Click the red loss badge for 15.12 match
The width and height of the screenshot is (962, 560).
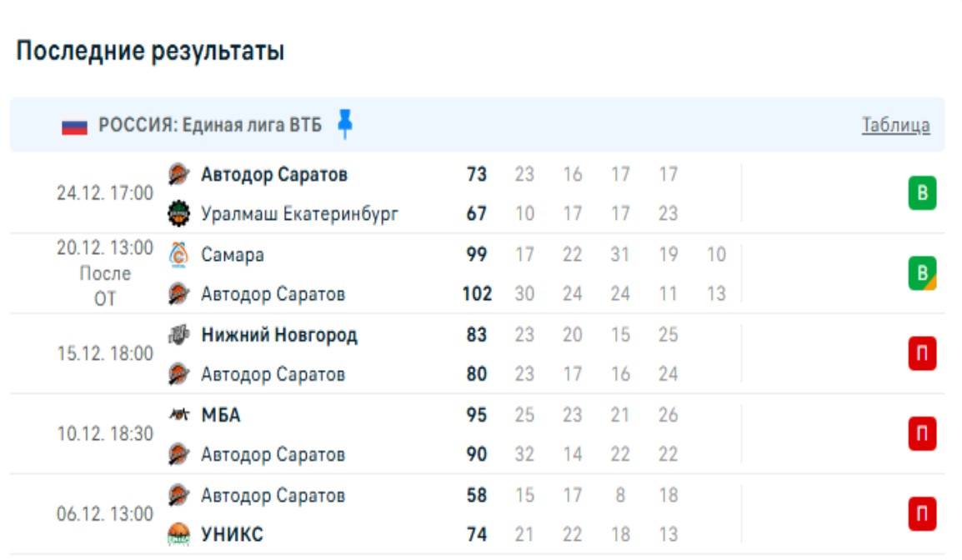(922, 355)
